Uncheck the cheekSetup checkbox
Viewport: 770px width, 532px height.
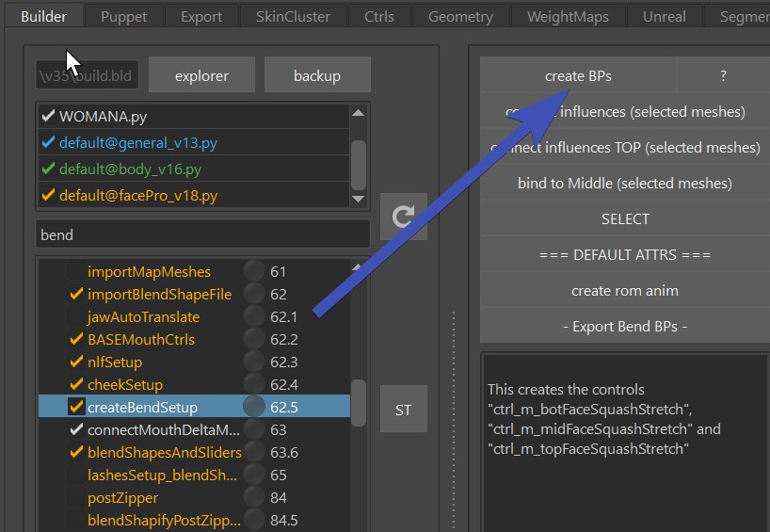pos(76,384)
